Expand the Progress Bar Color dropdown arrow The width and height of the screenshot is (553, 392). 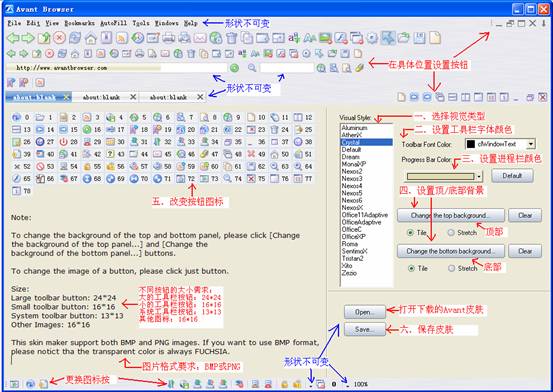coord(479,176)
